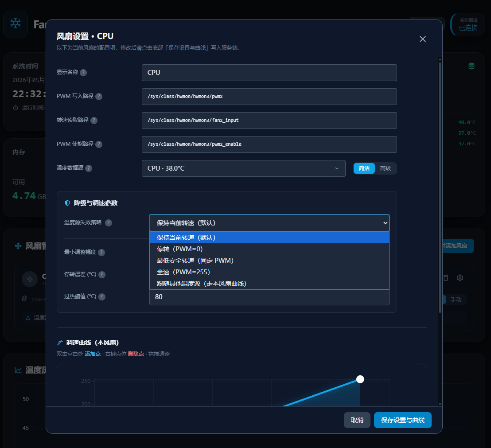This screenshot has width=491, height=448.
Task: Click the 删除点 text in curve hint
Action: pos(136,354)
